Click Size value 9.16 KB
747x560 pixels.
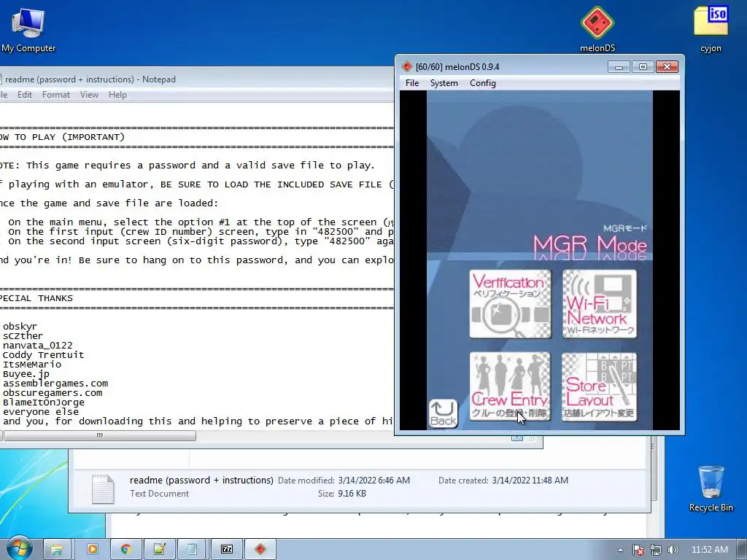click(352, 494)
